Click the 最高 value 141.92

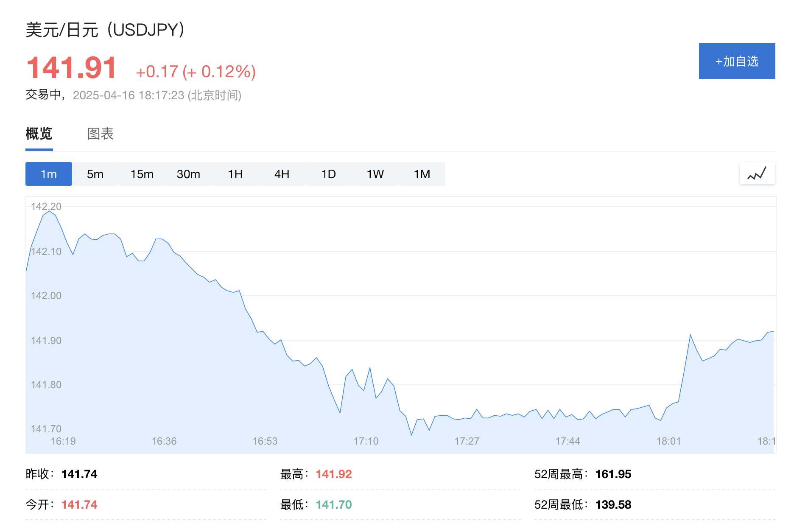334,474
